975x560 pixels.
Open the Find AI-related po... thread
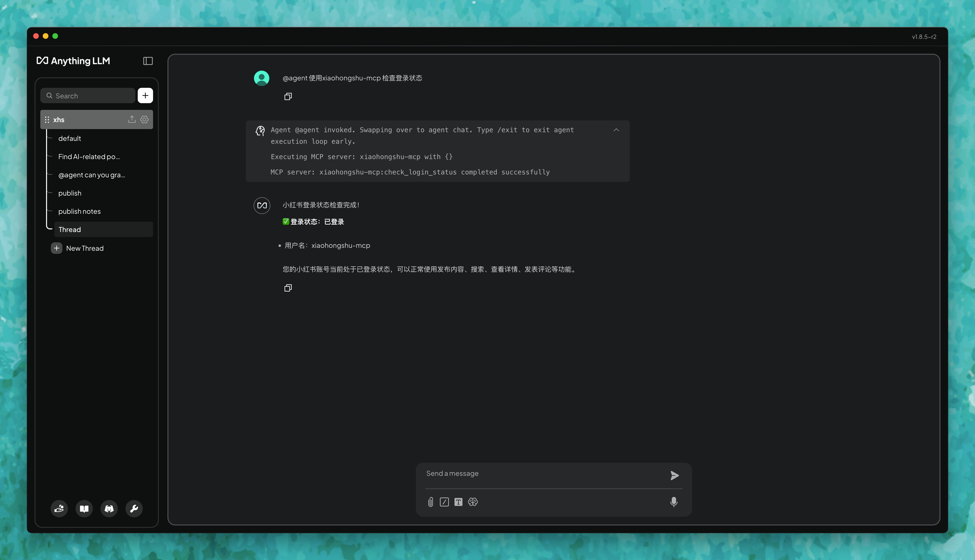pos(89,156)
